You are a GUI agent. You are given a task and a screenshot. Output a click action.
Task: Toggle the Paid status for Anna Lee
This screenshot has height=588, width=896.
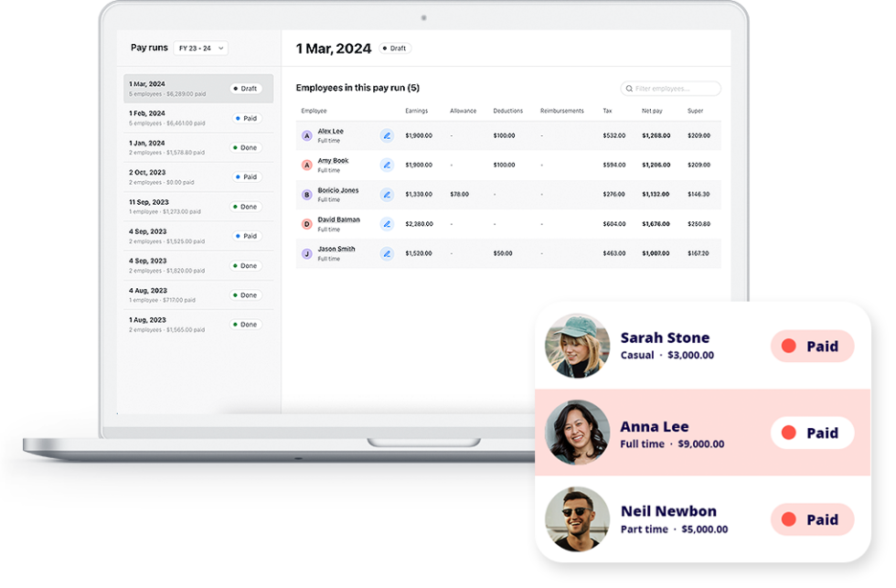tap(812, 433)
